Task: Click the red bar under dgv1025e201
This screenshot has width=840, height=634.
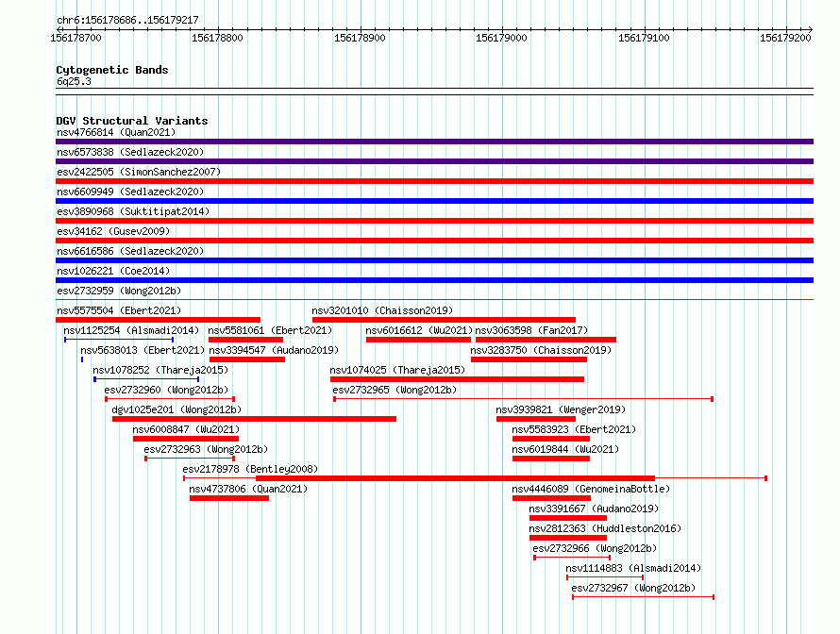Action: point(254,419)
